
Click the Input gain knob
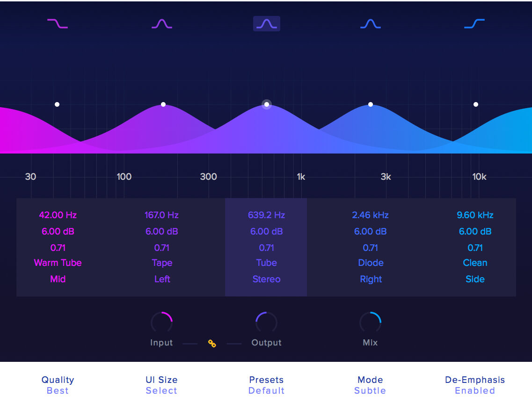[162, 323]
